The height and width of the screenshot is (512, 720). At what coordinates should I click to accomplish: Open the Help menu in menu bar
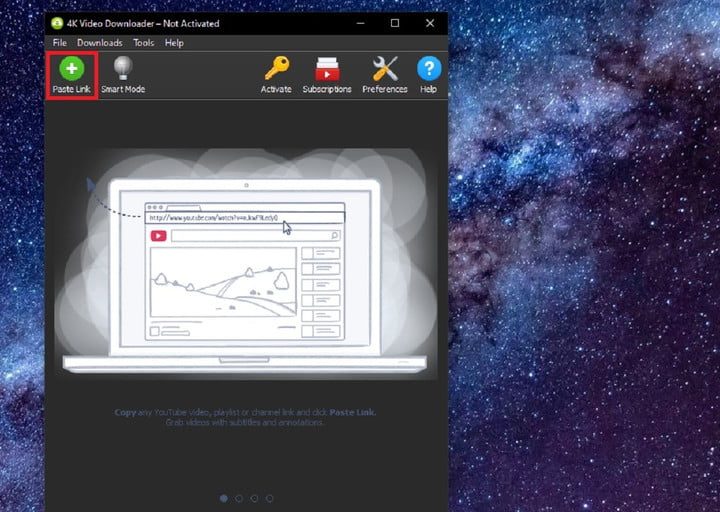tap(174, 43)
